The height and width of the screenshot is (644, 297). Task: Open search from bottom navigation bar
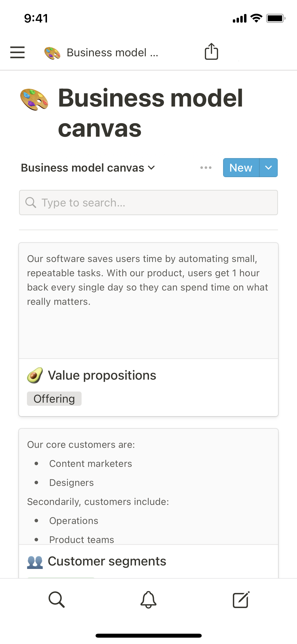(56, 599)
